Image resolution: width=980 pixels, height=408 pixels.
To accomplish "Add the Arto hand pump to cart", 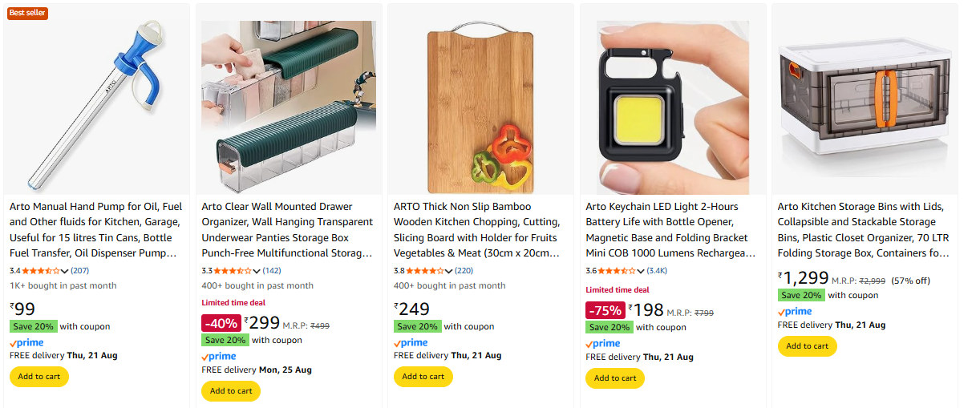I will pyautogui.click(x=39, y=377).
